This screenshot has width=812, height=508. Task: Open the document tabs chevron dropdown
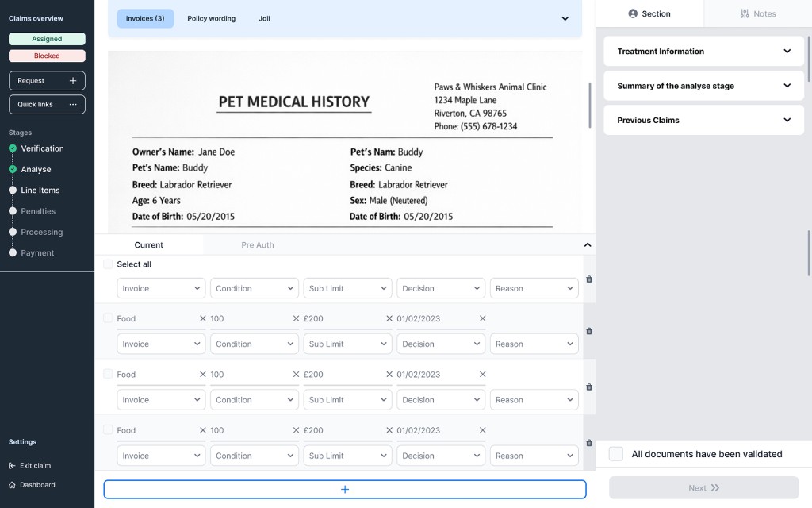click(x=565, y=19)
